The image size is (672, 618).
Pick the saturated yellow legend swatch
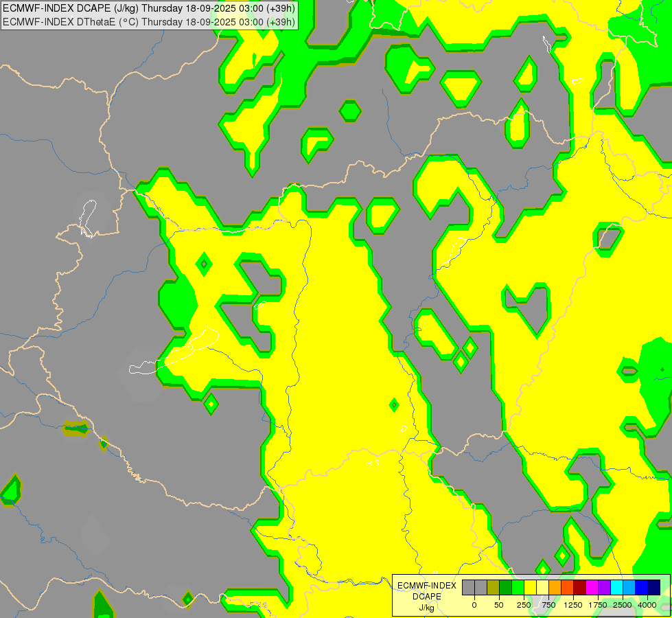point(530,588)
